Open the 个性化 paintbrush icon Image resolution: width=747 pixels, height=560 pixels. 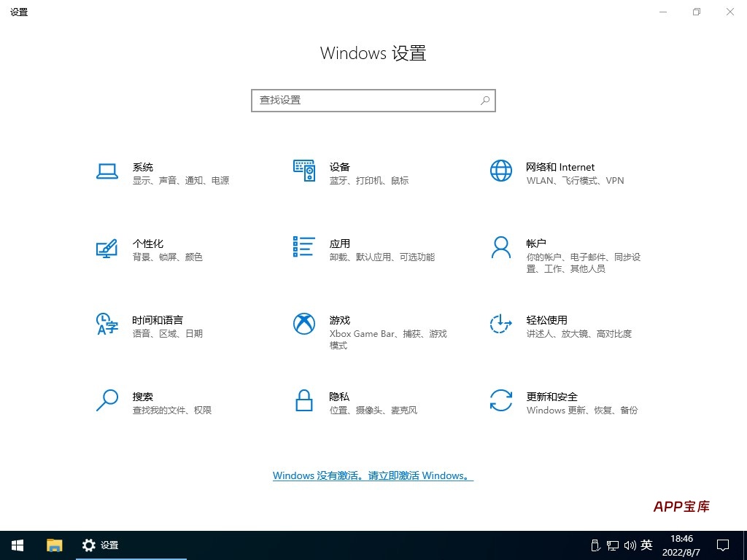(x=107, y=248)
